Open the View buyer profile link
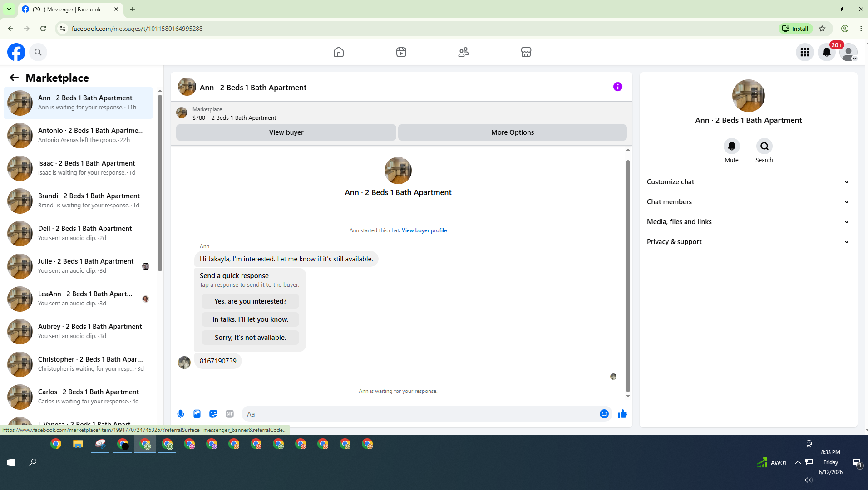 (x=424, y=230)
